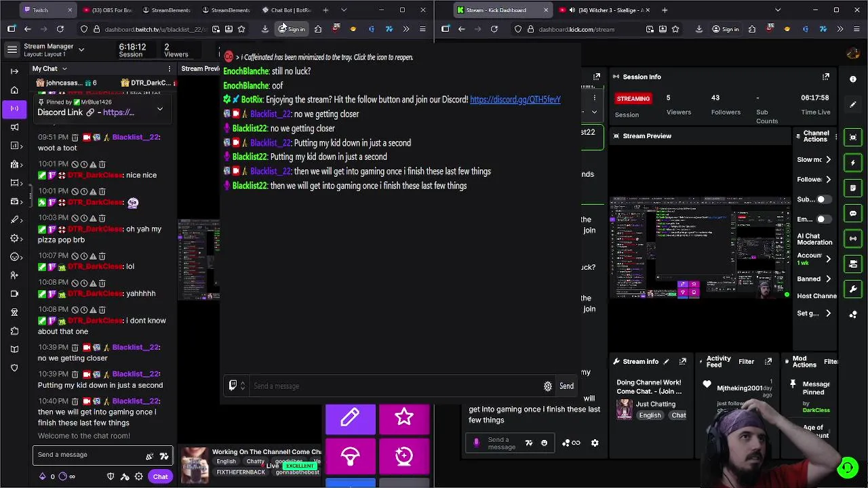Image resolution: width=868 pixels, height=488 pixels.
Task: Click the chat shield mod icon
Action: point(111,476)
